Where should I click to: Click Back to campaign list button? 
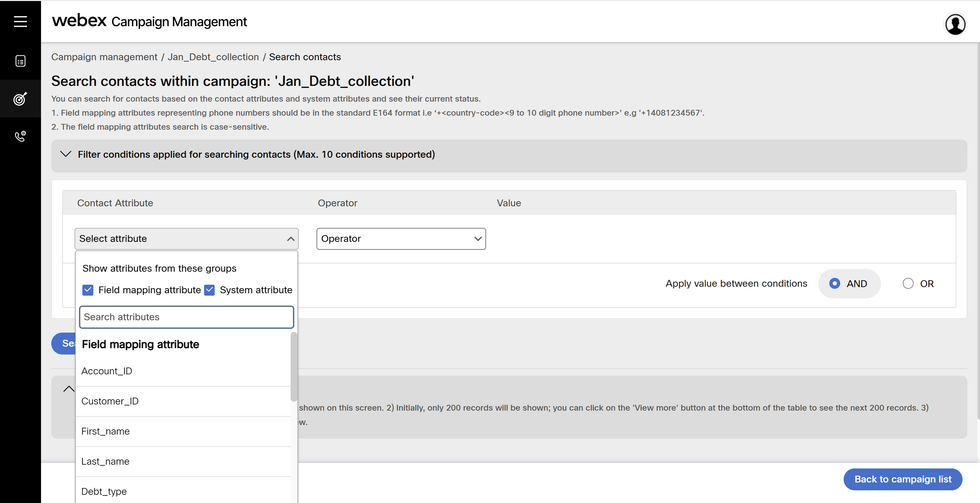pos(902,479)
